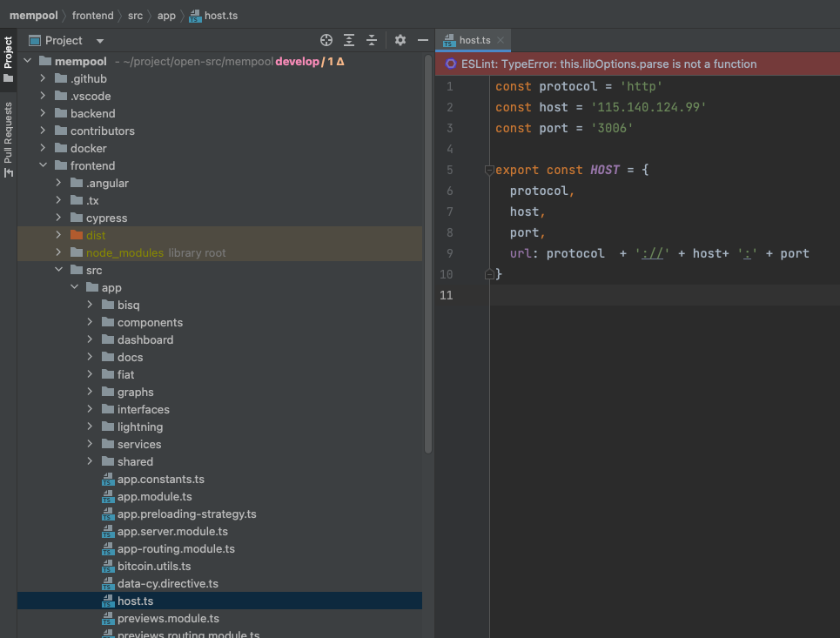Fold the HOST object at line 5
This screenshot has height=638, width=840.
point(489,171)
